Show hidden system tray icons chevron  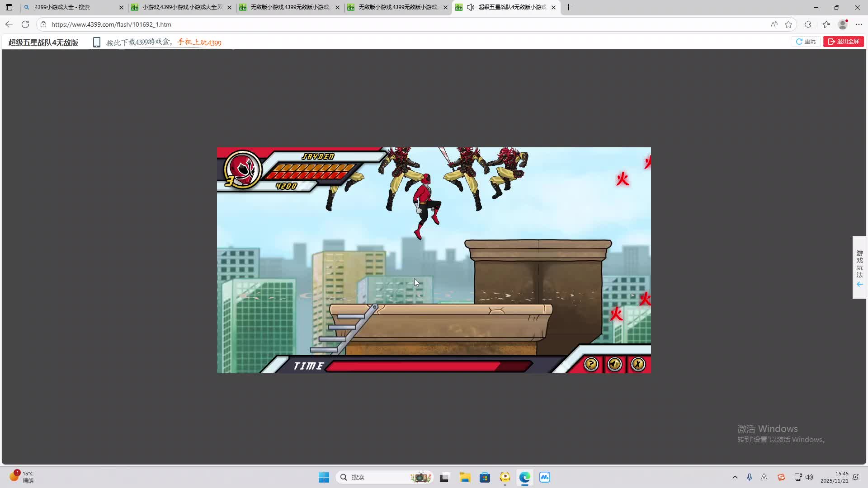pyautogui.click(x=735, y=477)
